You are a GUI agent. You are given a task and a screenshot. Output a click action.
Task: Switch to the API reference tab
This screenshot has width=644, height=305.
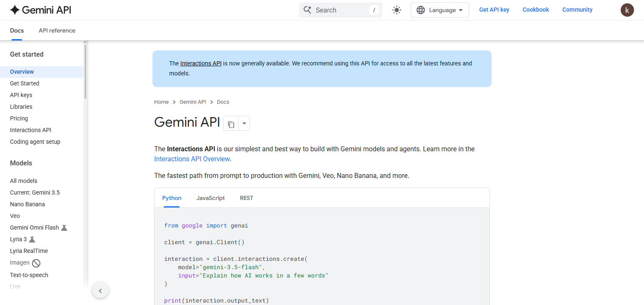(x=57, y=30)
